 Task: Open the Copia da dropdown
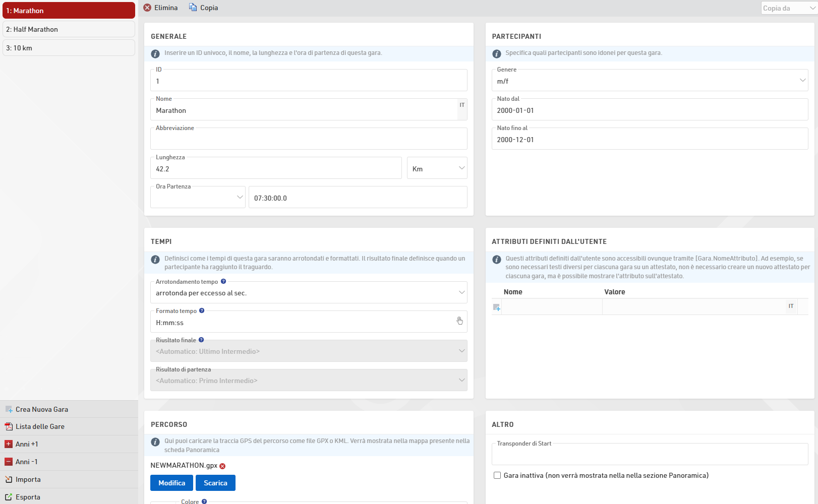tap(788, 8)
